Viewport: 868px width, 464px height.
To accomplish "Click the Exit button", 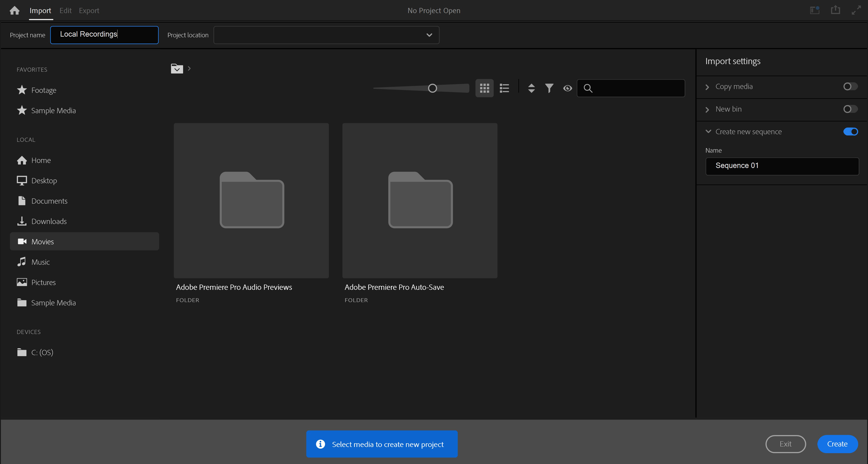I will [x=785, y=444].
